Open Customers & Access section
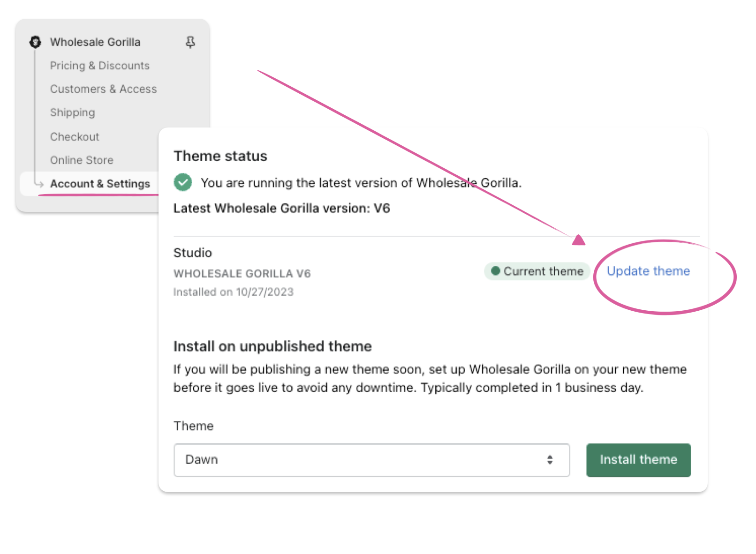 point(103,89)
